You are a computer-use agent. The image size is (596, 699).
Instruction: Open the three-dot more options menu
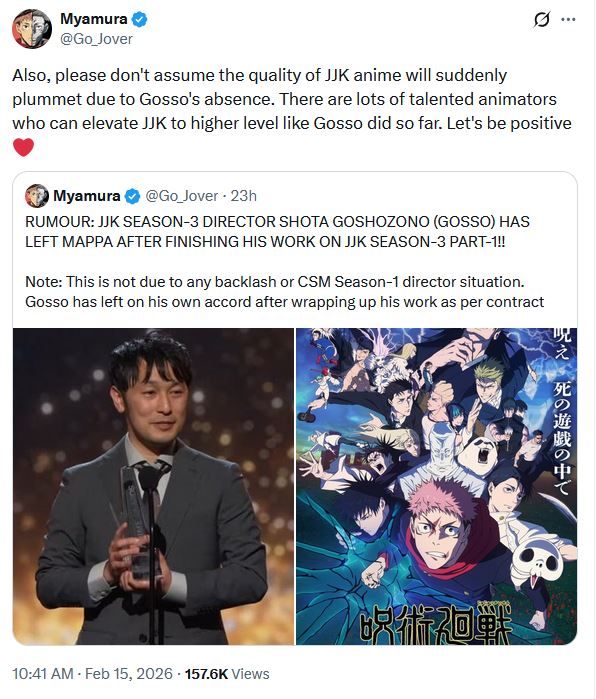pyautogui.click(x=568, y=20)
